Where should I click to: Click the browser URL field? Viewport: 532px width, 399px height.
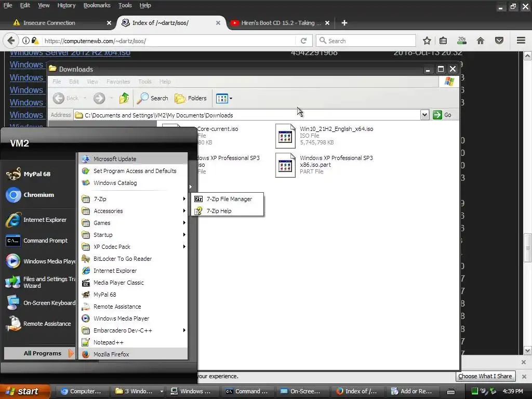coord(170,41)
